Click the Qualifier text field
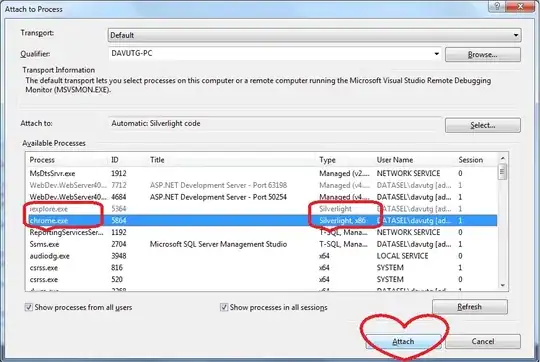The image size is (540, 362). pyautogui.click(x=270, y=54)
